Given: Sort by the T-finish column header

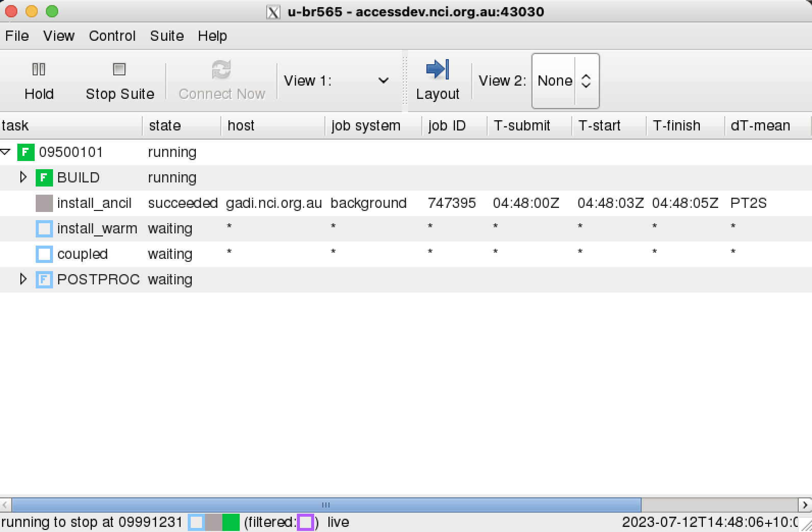Looking at the screenshot, I should (685, 125).
